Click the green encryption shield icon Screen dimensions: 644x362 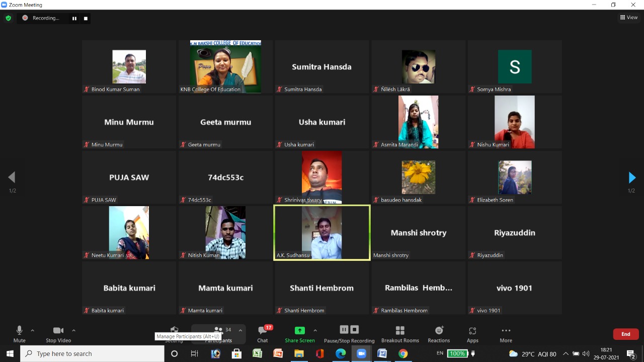coord(8,18)
